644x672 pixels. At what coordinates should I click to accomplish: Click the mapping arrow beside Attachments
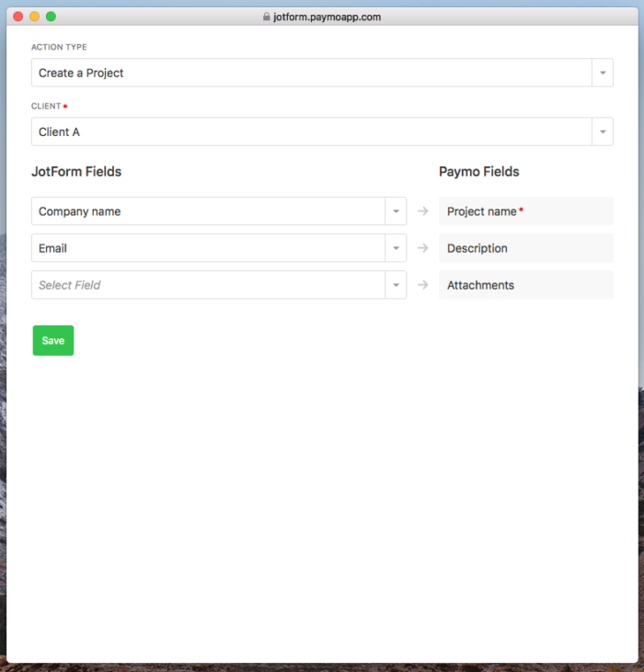point(423,285)
